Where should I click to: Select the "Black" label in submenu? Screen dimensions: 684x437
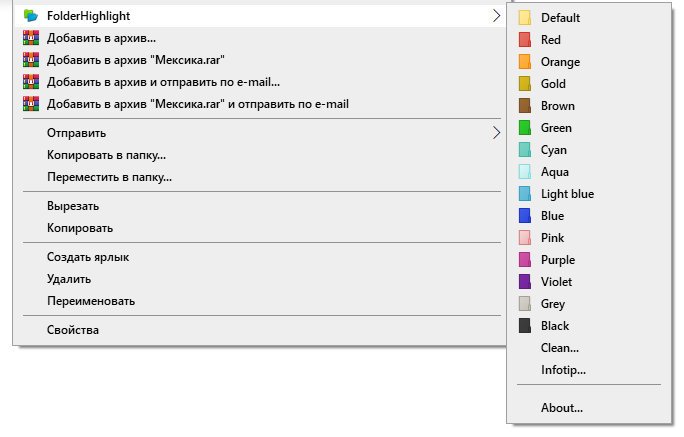tap(555, 326)
